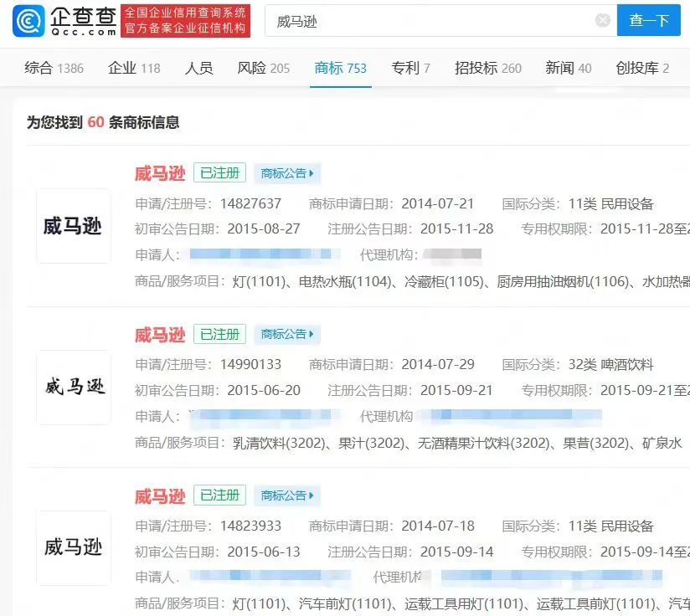The image size is (690, 616).
Task: Expand 商标公告 for trademark 14990133
Action: 287,334
